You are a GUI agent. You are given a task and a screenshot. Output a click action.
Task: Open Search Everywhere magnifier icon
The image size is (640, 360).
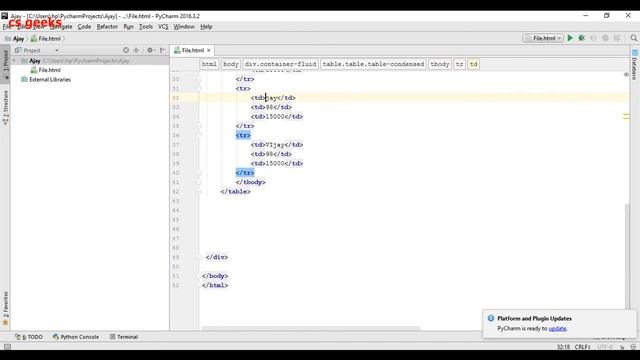pyautogui.click(x=633, y=38)
